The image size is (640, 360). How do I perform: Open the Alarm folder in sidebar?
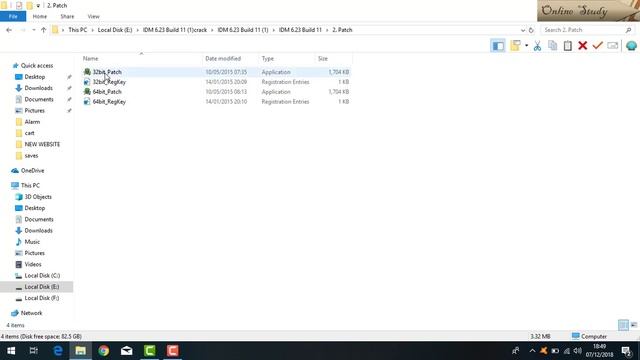[x=32, y=122]
